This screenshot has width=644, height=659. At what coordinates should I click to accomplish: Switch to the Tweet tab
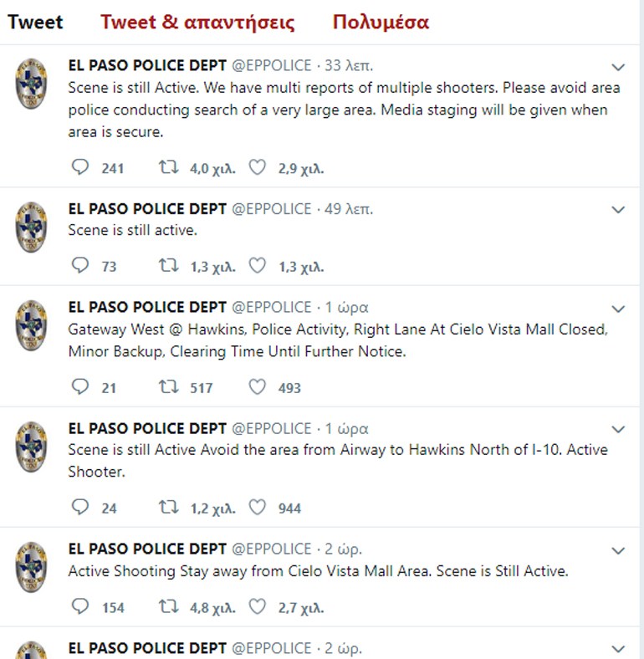35,23
